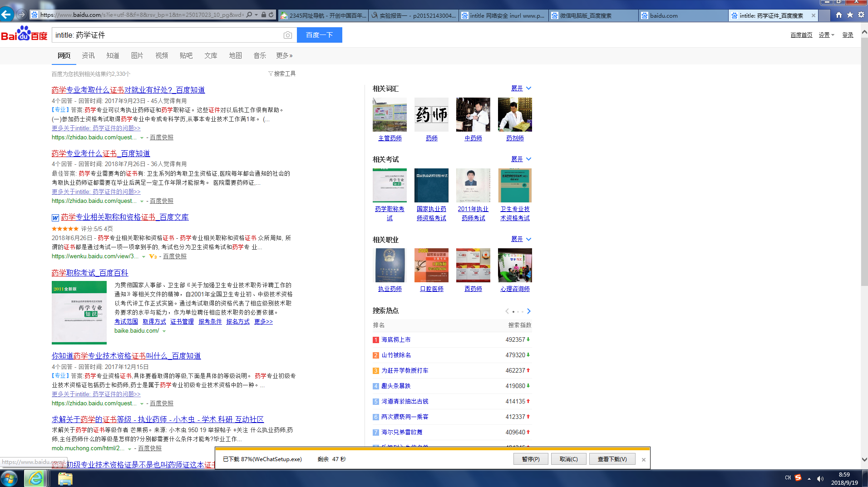Click 百度首页 link
The height and width of the screenshot is (487, 868).
click(801, 35)
